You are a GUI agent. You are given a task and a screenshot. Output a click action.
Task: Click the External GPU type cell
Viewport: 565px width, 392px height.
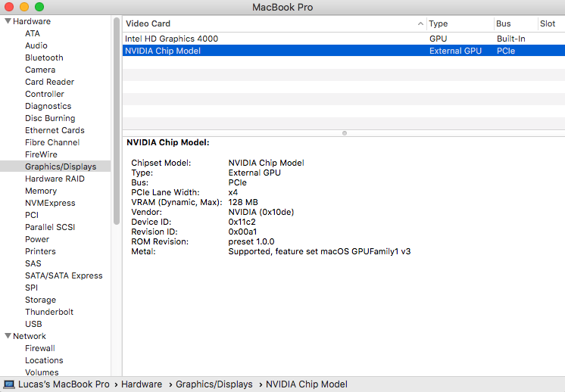coord(455,51)
